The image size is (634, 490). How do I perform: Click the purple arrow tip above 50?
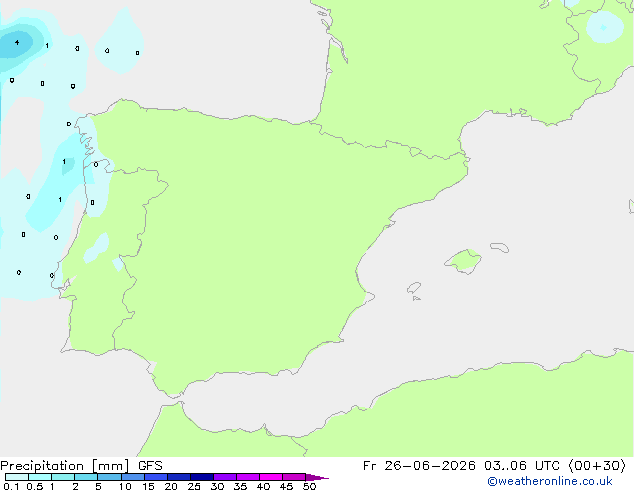point(317,477)
